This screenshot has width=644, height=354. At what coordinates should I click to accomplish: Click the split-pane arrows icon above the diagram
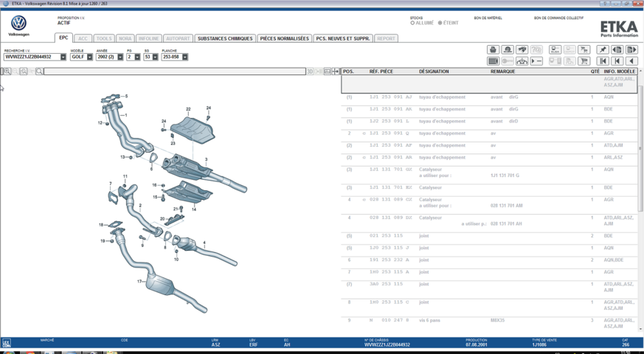(336, 72)
